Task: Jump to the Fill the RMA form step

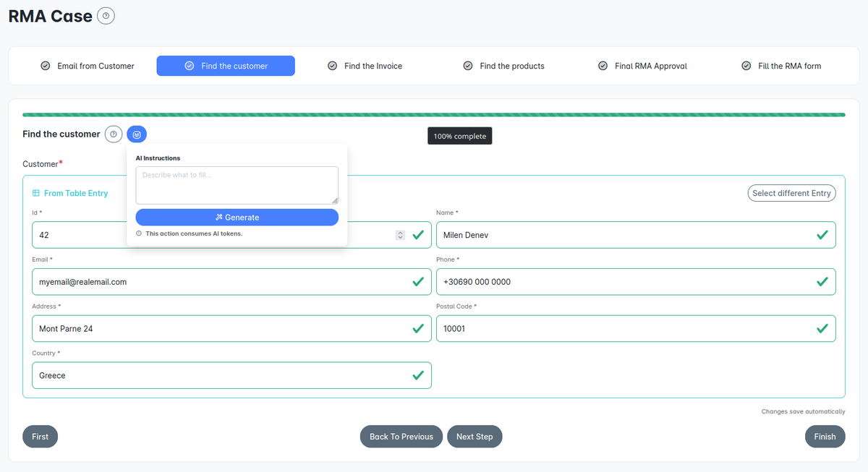Action: 781,66
